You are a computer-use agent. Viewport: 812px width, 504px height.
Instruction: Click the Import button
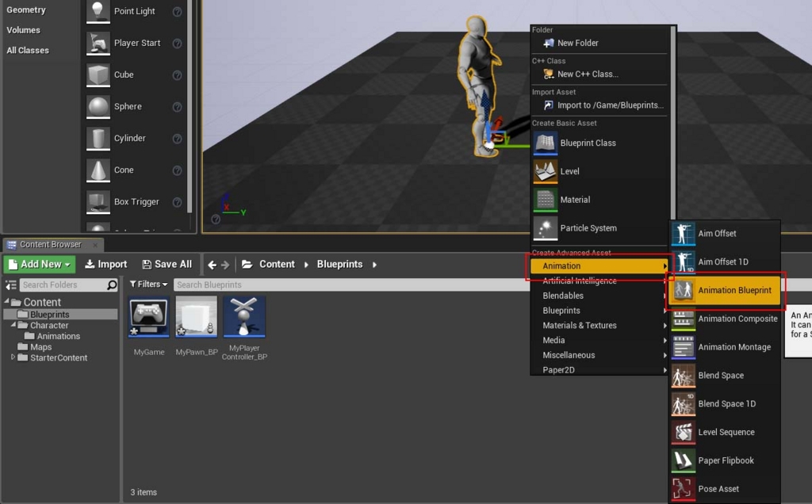point(106,265)
